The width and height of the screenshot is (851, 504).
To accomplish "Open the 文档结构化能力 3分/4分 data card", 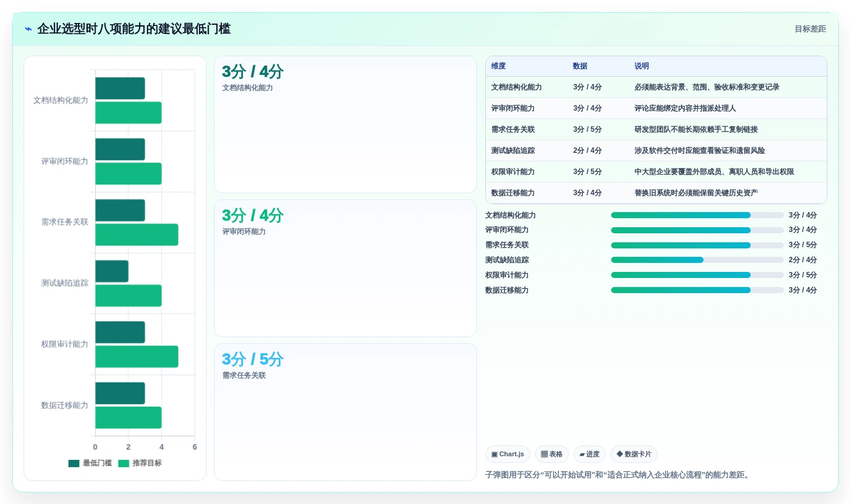I will (x=345, y=124).
